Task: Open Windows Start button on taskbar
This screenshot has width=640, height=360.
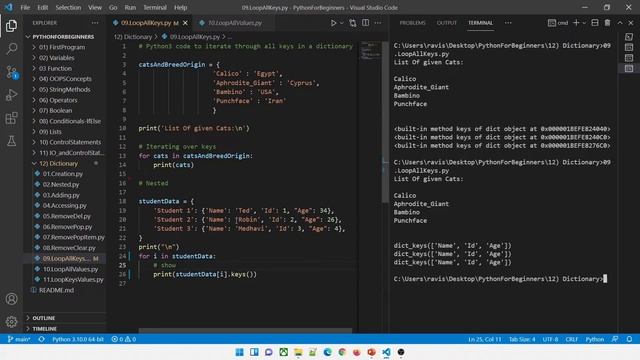Action: click(240, 352)
